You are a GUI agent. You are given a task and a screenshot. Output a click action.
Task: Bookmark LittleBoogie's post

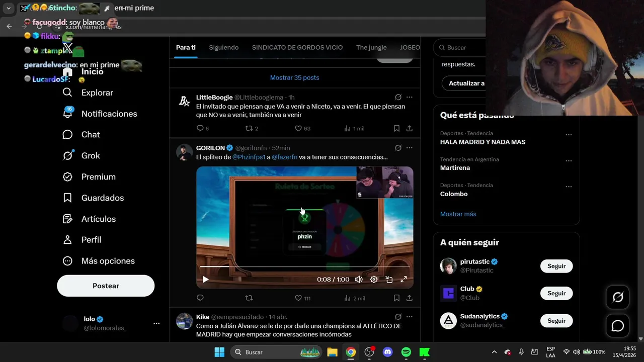396,128
